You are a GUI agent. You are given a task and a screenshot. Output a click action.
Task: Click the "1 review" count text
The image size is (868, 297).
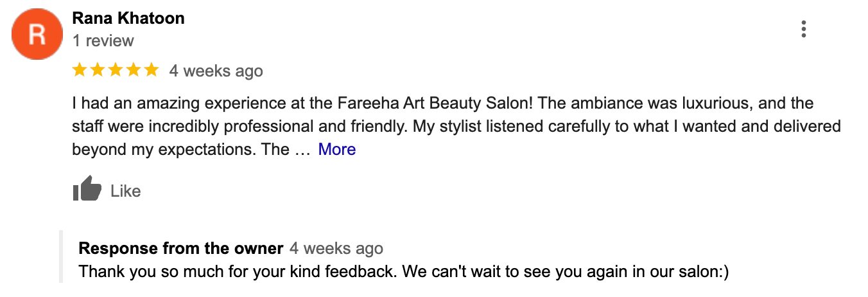pyautogui.click(x=103, y=41)
